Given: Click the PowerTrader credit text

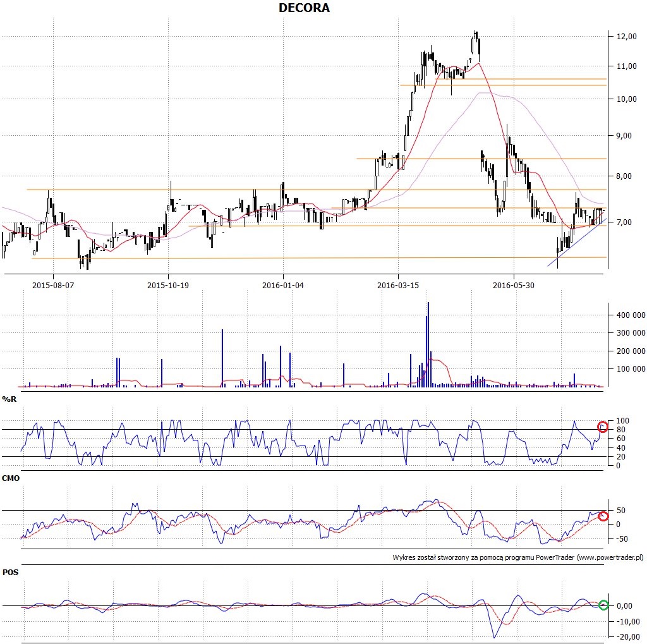Looking at the screenshot, I should click(x=518, y=557).
